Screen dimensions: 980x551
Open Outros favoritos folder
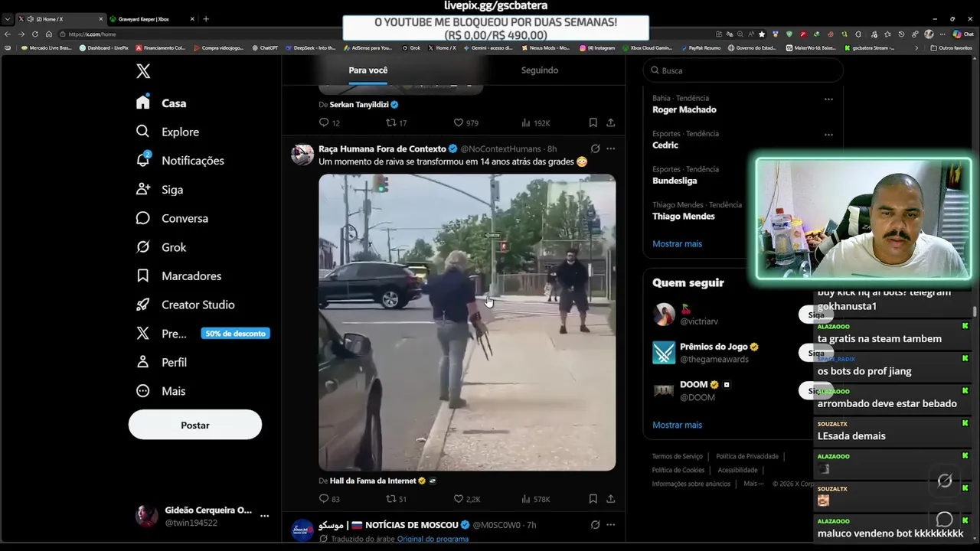(952, 47)
